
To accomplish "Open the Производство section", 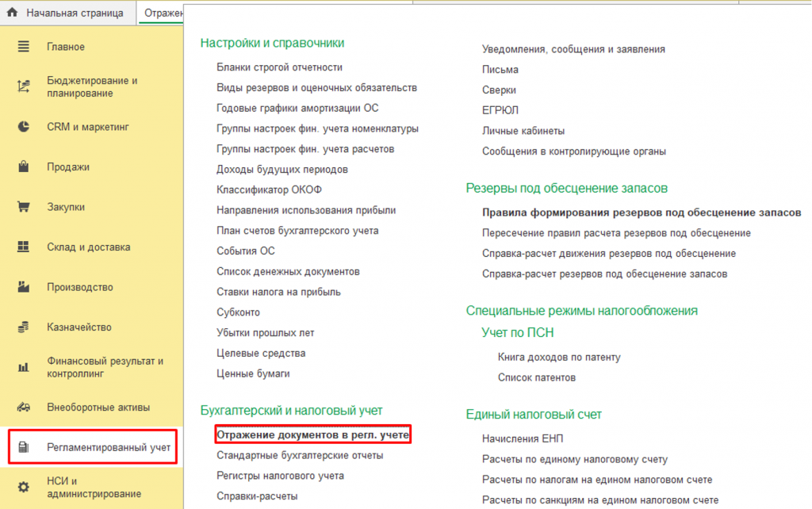I will [80, 287].
